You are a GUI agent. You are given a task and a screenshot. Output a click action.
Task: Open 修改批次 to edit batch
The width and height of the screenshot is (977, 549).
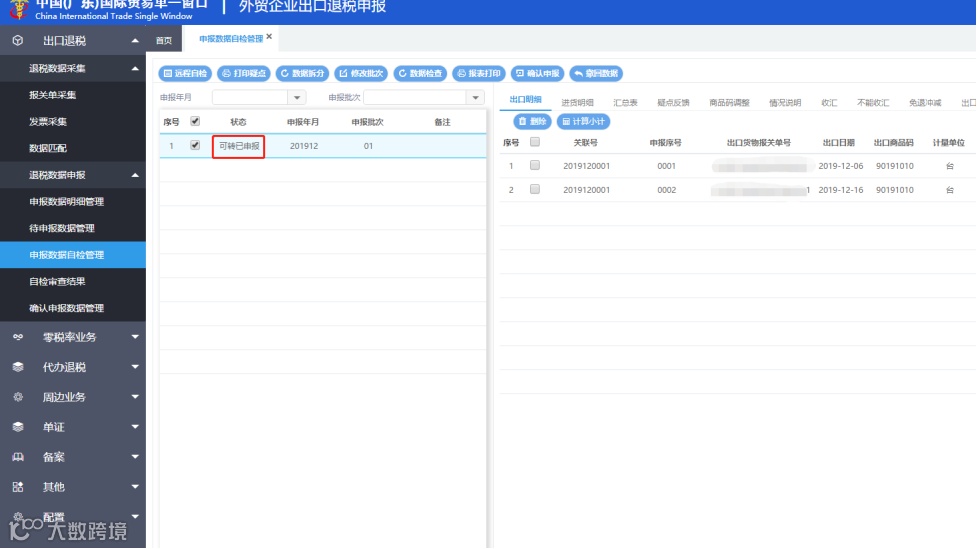point(361,74)
